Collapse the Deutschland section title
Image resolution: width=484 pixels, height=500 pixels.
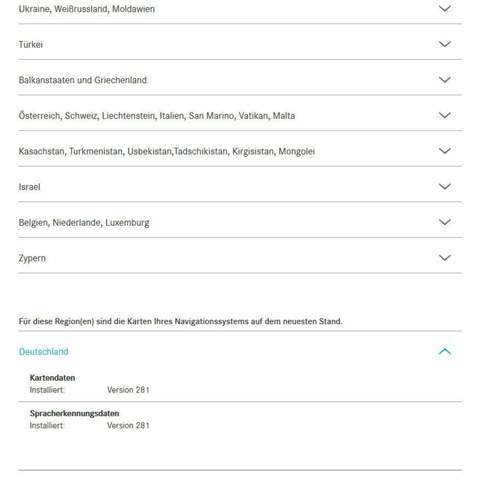(x=44, y=352)
